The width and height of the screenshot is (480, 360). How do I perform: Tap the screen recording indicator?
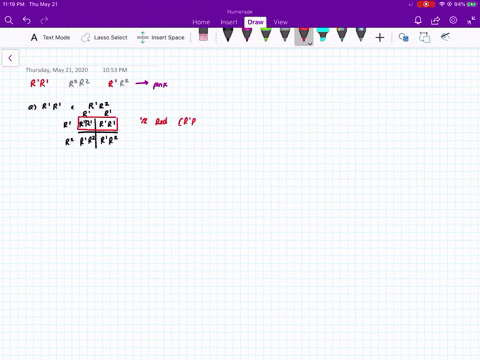click(426, 4)
